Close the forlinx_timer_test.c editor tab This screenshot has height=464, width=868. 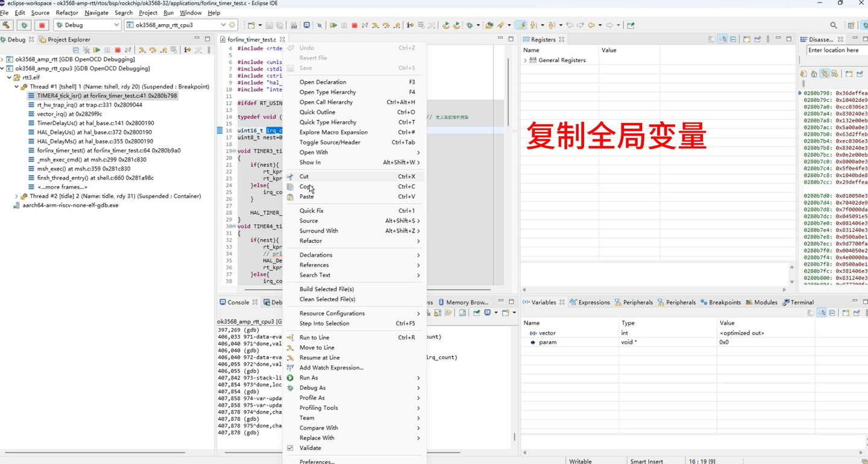click(282, 40)
